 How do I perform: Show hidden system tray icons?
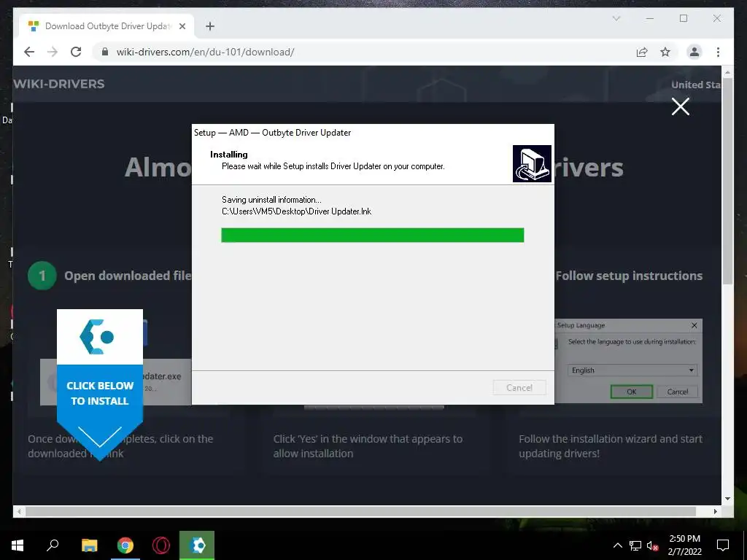pos(617,545)
